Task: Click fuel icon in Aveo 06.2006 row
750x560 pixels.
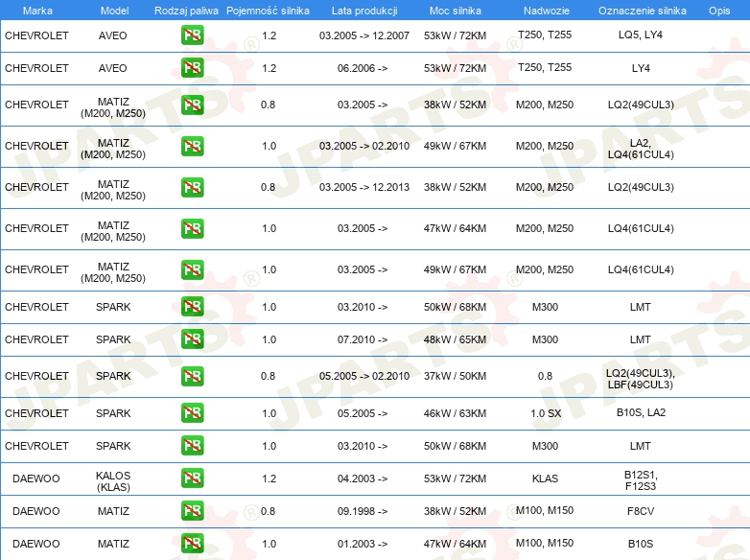Action: coord(192,67)
